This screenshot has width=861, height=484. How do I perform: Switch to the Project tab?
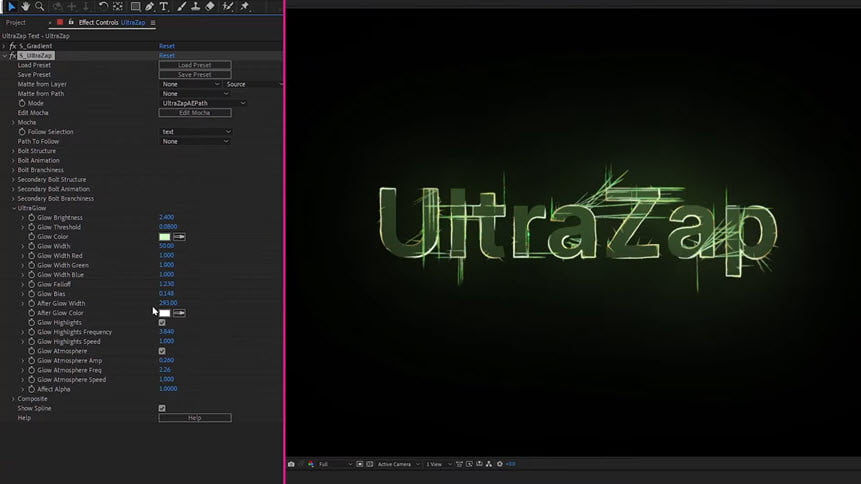(16, 23)
